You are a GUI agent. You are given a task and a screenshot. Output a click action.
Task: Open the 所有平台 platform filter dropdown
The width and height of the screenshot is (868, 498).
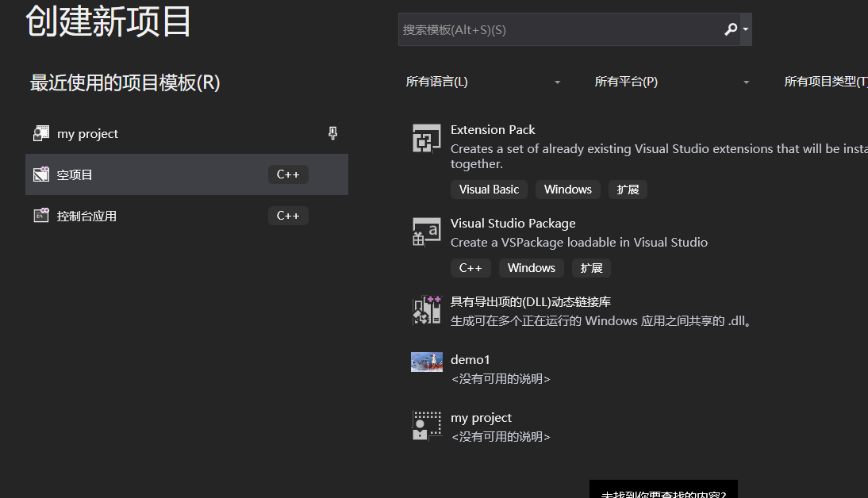click(x=671, y=82)
